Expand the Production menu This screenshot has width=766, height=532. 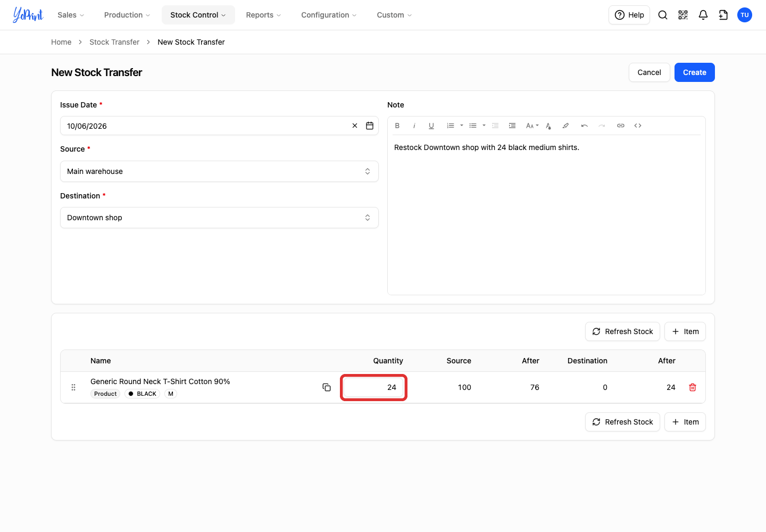click(x=127, y=15)
